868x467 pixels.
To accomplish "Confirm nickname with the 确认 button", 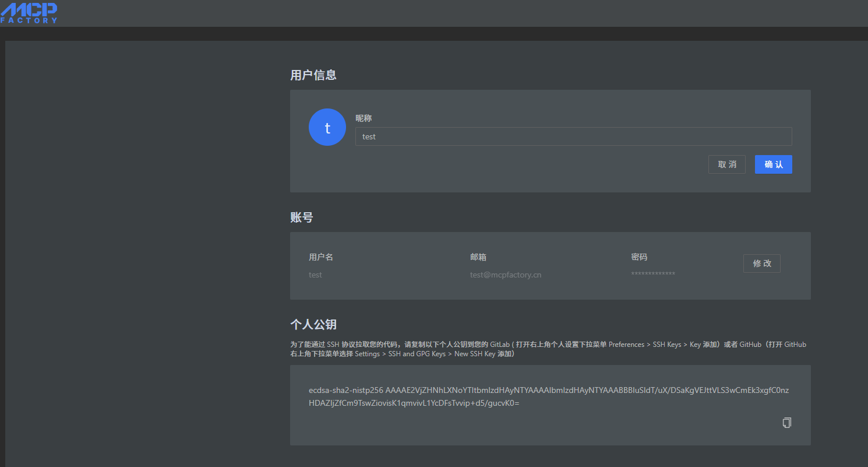I will tap(773, 164).
